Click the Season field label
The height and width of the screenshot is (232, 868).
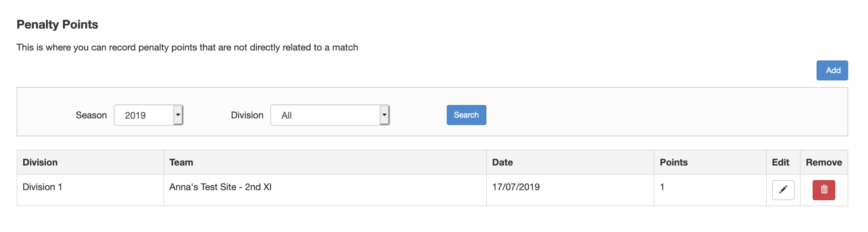(91, 115)
